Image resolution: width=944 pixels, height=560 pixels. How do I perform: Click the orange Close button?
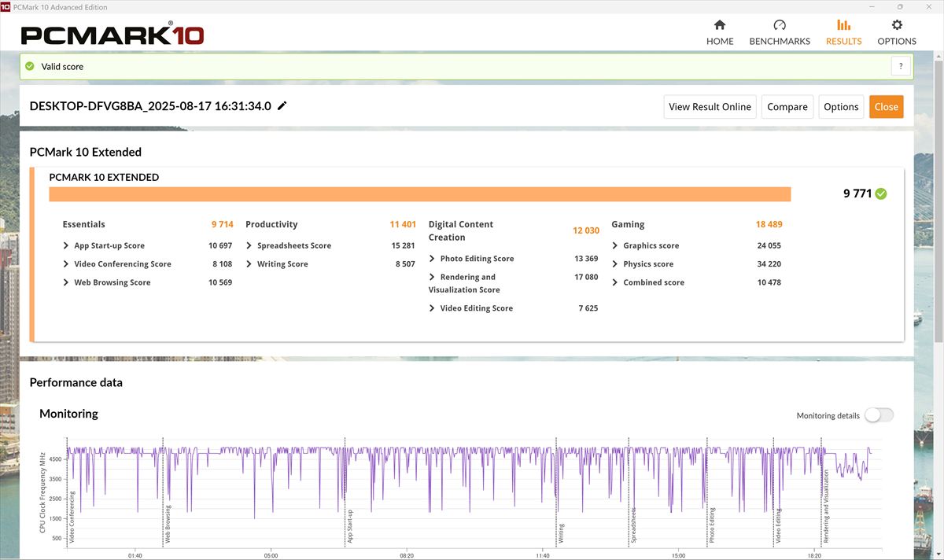(887, 107)
